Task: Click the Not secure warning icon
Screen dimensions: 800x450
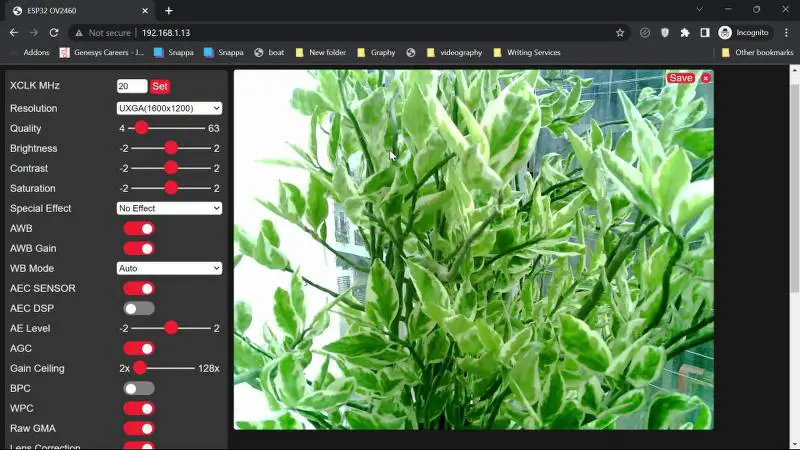Action: click(79, 33)
